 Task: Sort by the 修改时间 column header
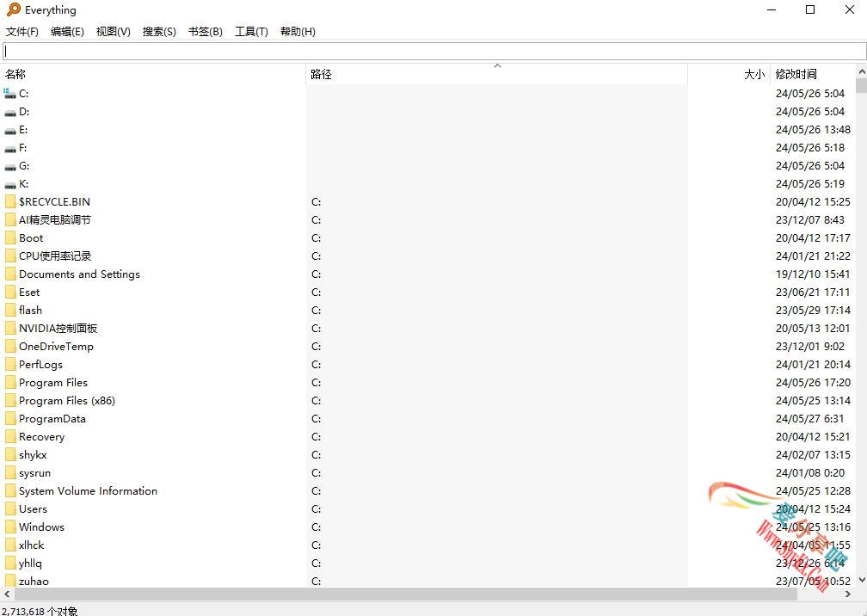813,74
